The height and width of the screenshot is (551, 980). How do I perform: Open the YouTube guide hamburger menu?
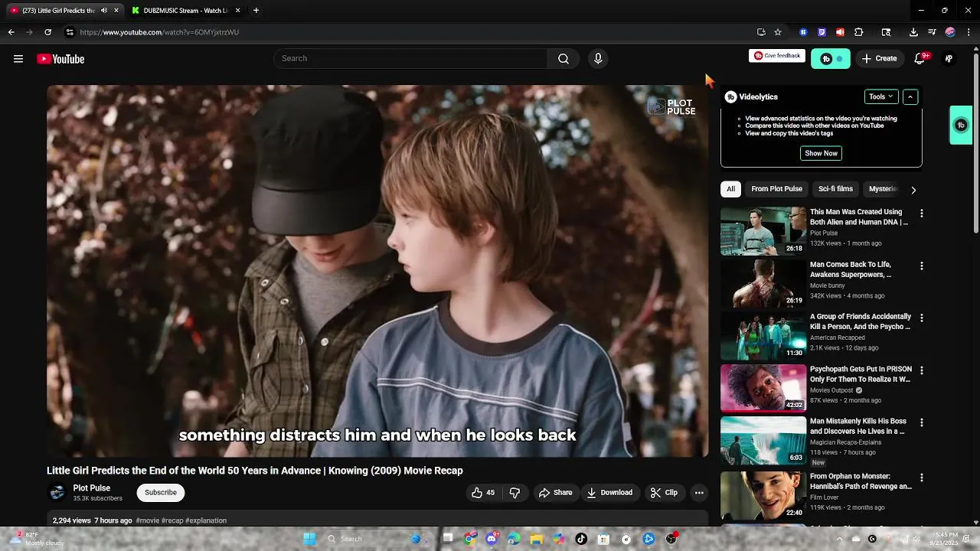pyautogui.click(x=18, y=59)
